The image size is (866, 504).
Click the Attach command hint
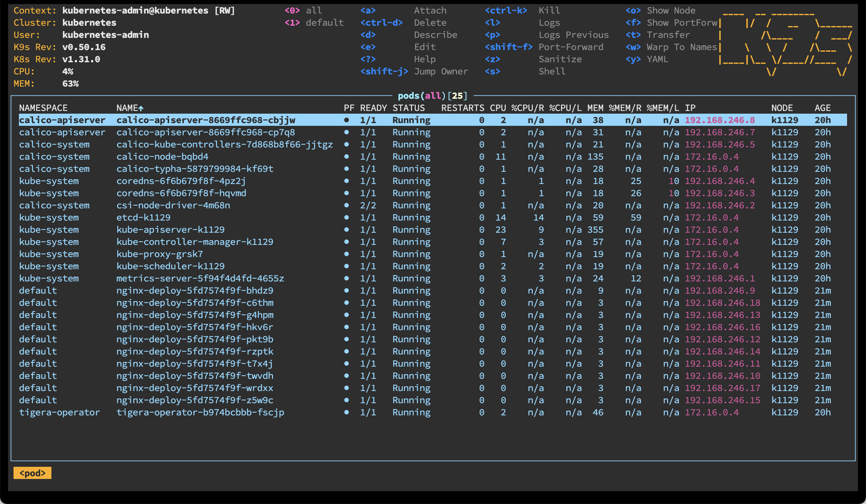(x=430, y=10)
